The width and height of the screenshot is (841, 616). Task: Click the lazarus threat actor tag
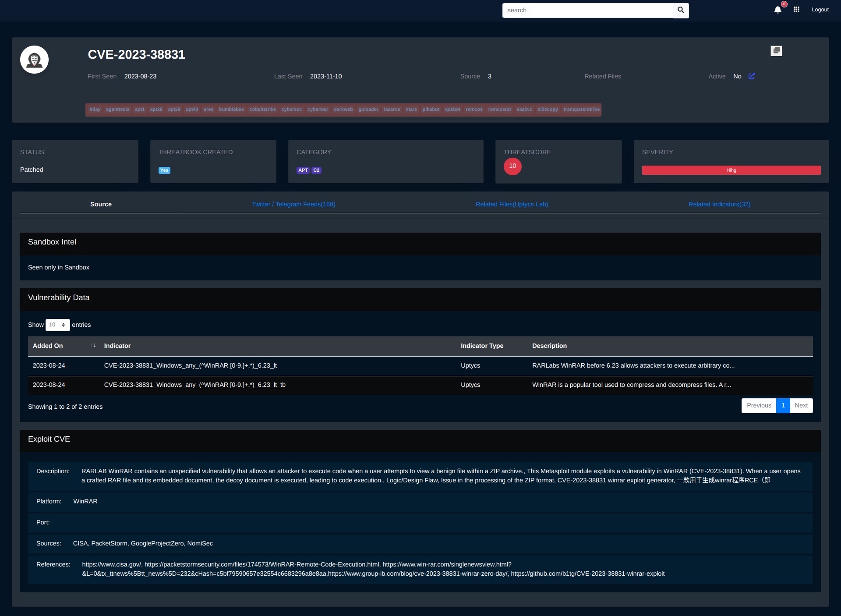[392, 109]
